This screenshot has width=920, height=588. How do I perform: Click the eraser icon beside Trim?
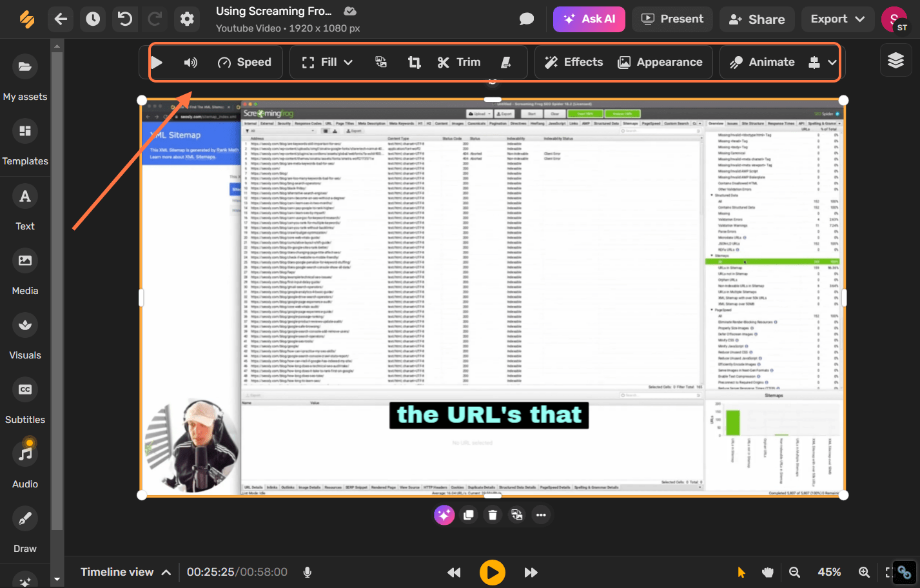tap(506, 63)
